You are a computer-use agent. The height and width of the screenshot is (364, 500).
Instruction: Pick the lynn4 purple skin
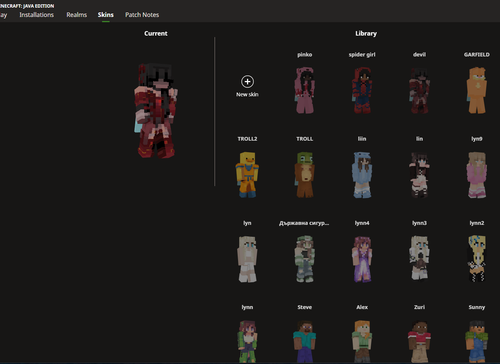click(x=362, y=259)
